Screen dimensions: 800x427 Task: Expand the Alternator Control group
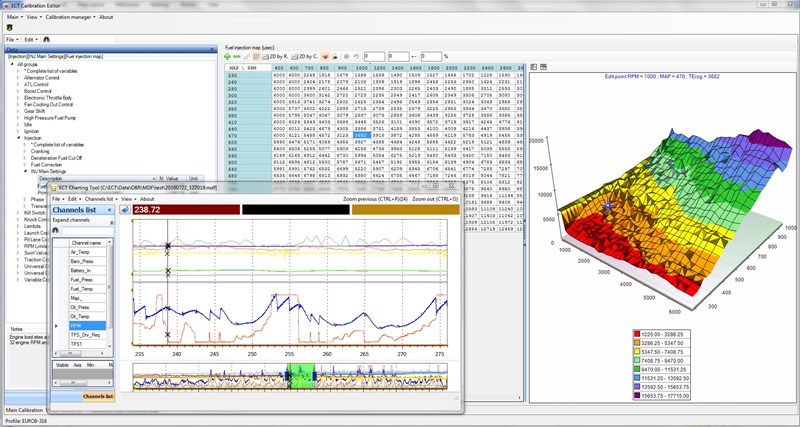pos(18,78)
